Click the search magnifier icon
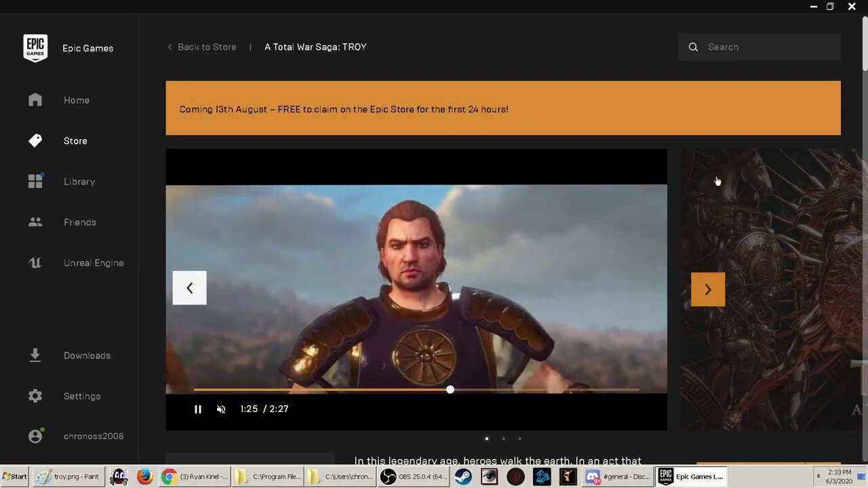The image size is (868, 488). (x=693, y=47)
